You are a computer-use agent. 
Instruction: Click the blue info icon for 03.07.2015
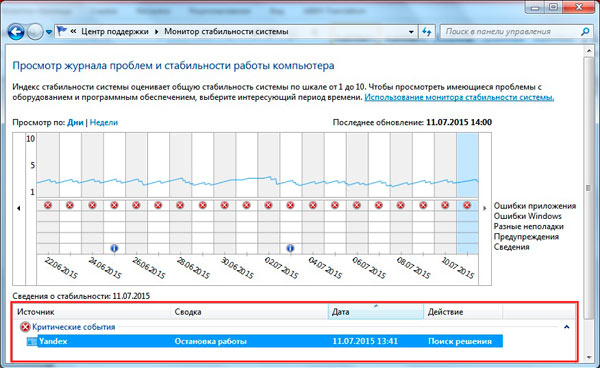click(290, 248)
